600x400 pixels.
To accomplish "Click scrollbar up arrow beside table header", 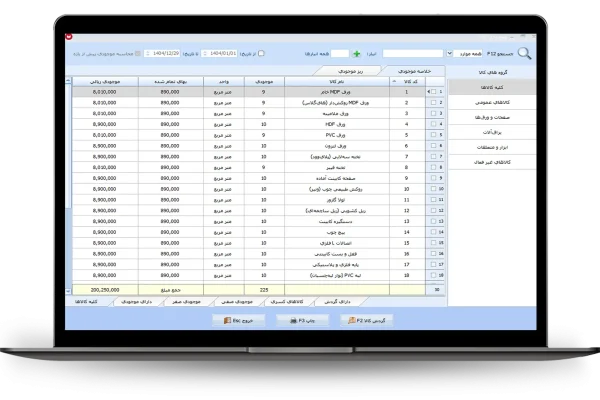I will (x=68, y=81).
